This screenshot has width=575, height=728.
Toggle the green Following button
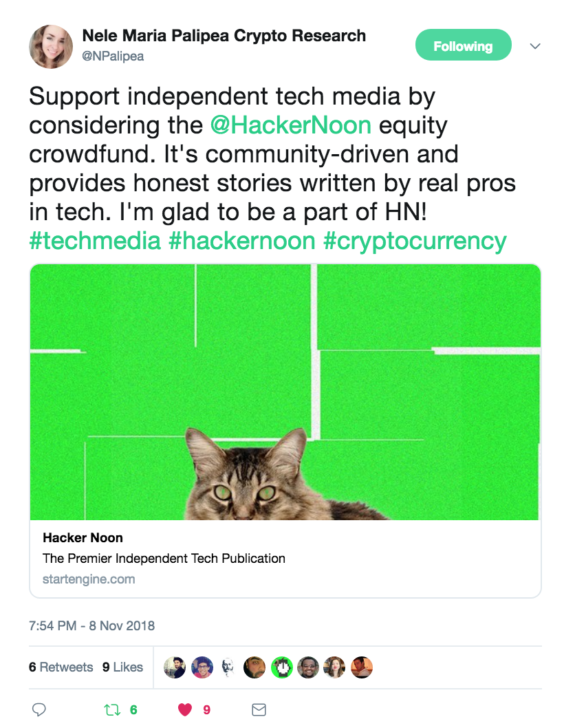point(463,46)
